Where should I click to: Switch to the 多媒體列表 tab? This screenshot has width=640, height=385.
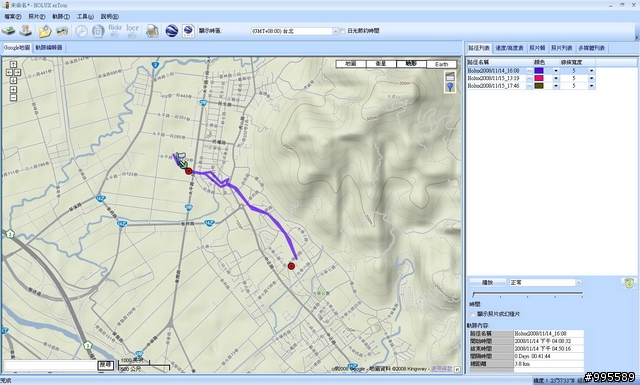tap(591, 48)
